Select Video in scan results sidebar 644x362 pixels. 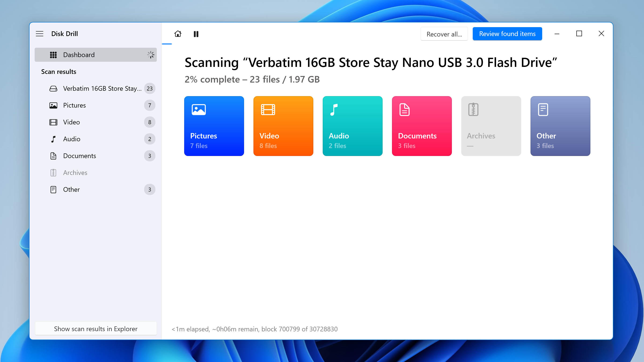[x=72, y=122]
